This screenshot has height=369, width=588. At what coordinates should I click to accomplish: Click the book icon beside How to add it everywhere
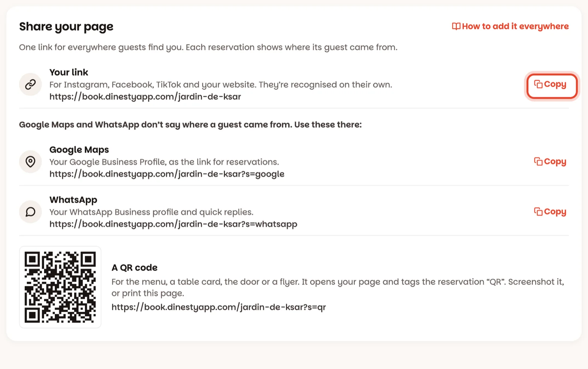[x=456, y=26]
